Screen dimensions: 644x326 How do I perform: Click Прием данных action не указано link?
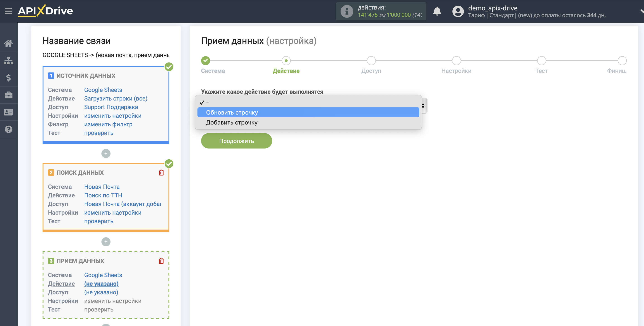[x=101, y=283]
